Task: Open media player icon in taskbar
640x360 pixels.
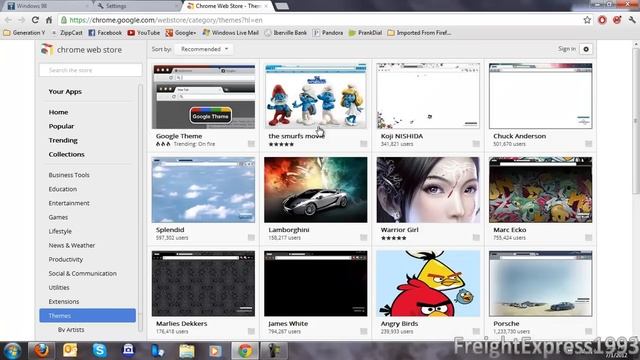Action: click(x=216, y=351)
